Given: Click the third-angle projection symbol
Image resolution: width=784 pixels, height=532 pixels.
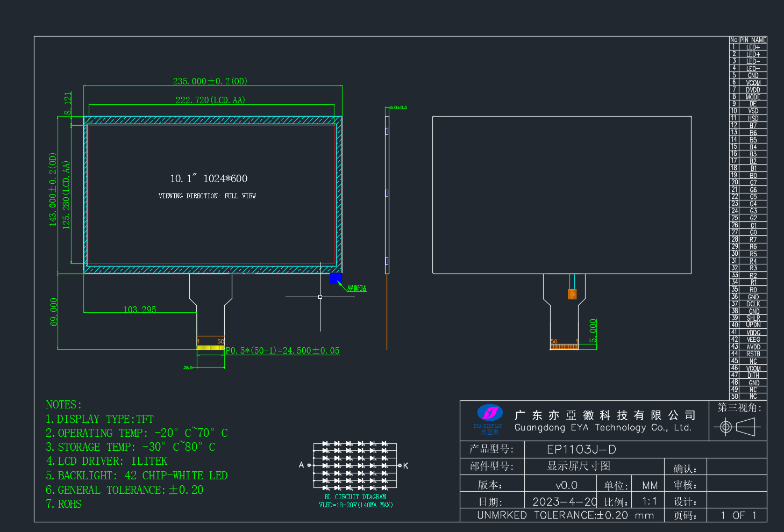Looking at the screenshot, I should (737, 427).
